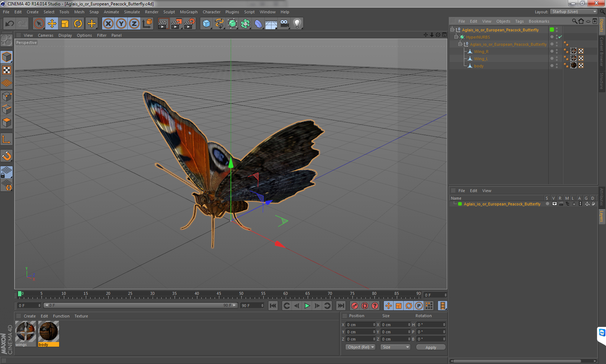
Task: Select the Live Selection tool
Action: click(39, 24)
